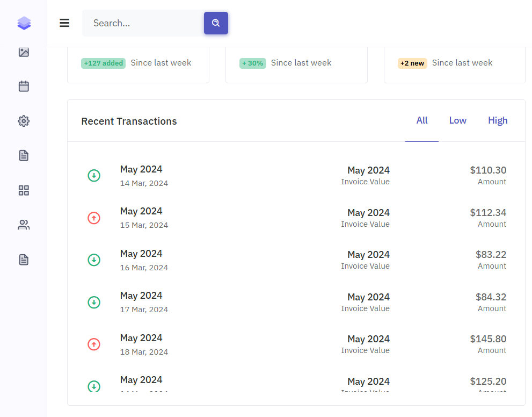Screen dimensions: 532x417
Task: Click the '+127 added' green badge
Action: [103, 63]
